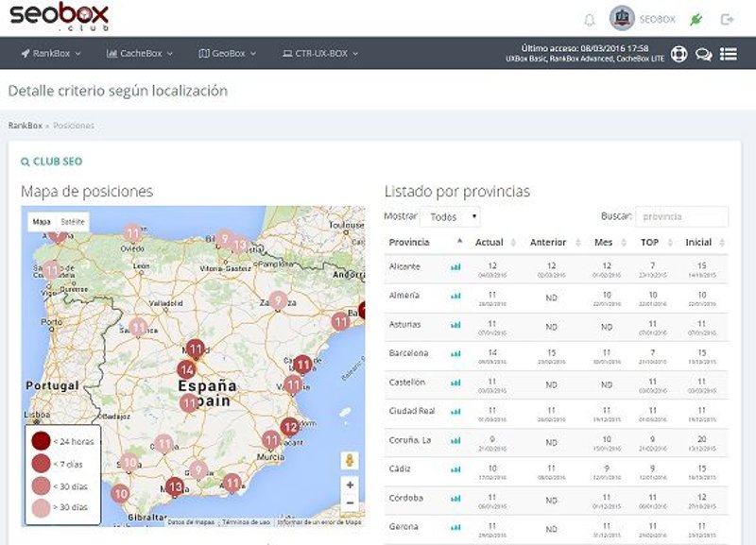Open the chat bubbles icon
Image resolution: width=756 pixels, height=545 pixels.
click(x=703, y=54)
